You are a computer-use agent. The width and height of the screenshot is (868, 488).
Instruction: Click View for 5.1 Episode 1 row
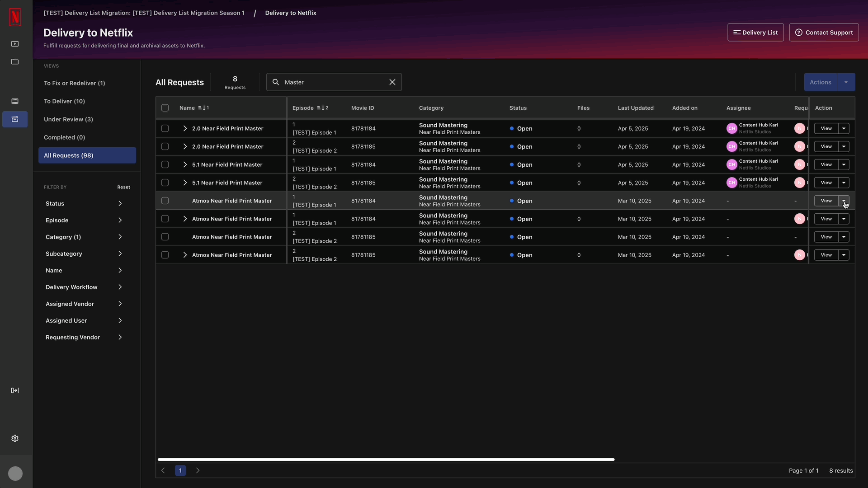click(x=826, y=164)
